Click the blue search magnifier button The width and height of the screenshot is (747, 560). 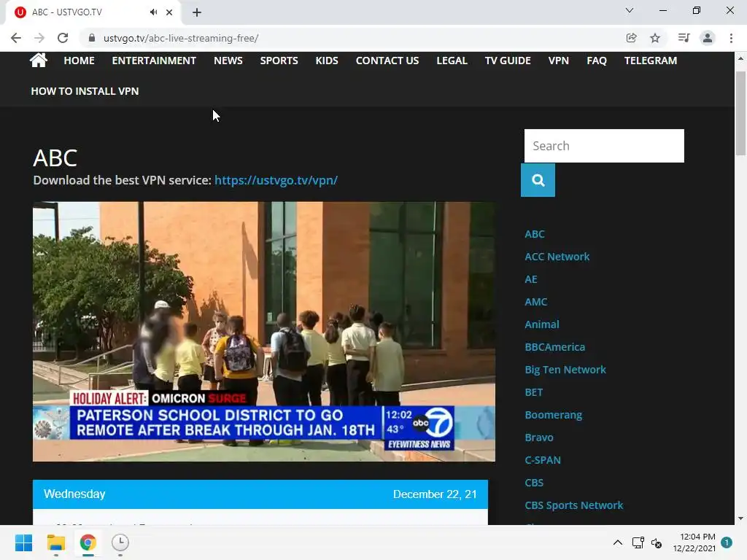pyautogui.click(x=538, y=180)
